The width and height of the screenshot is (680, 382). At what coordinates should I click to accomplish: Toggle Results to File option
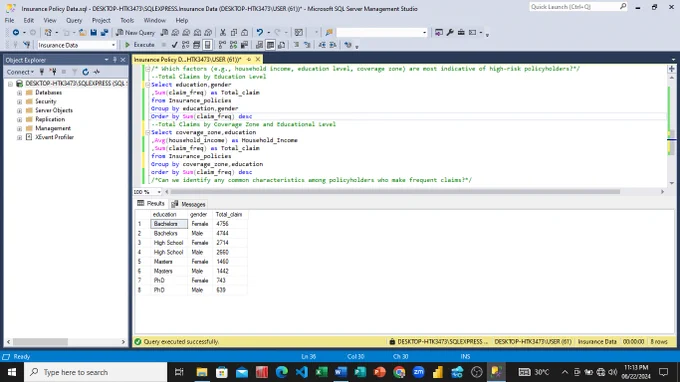click(281, 45)
